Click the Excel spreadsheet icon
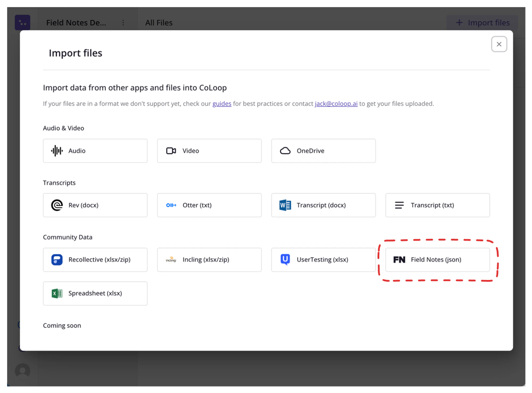The width and height of the screenshot is (532, 393). (57, 293)
